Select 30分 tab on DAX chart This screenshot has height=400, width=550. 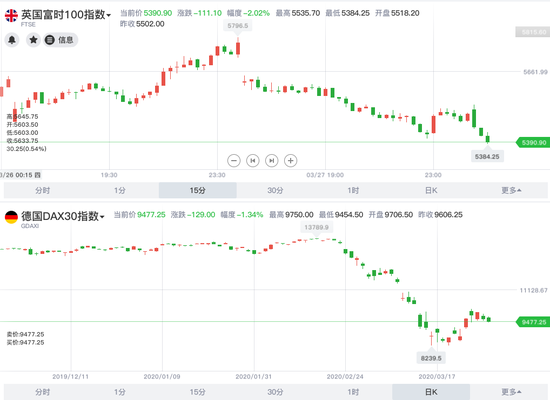(x=275, y=392)
